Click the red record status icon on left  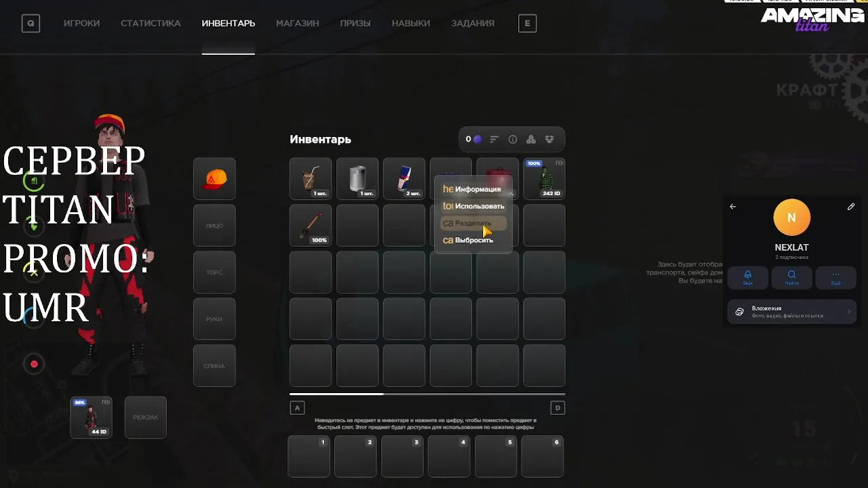[34, 364]
